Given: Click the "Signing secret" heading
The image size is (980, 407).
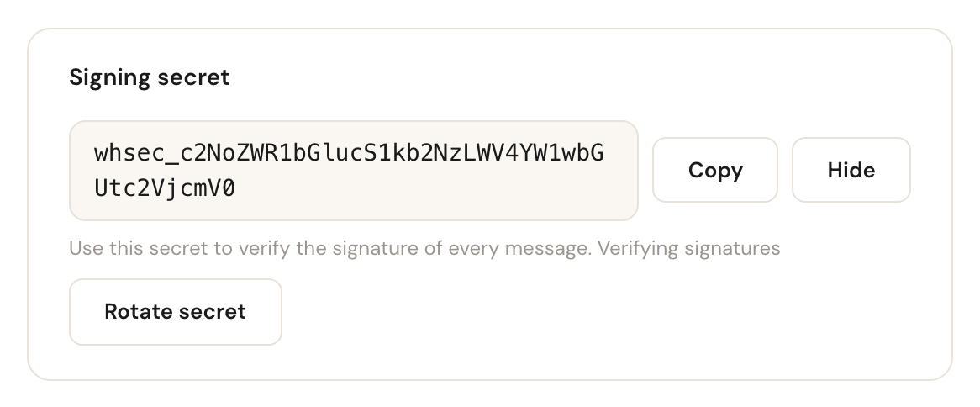Looking at the screenshot, I should [x=150, y=77].
